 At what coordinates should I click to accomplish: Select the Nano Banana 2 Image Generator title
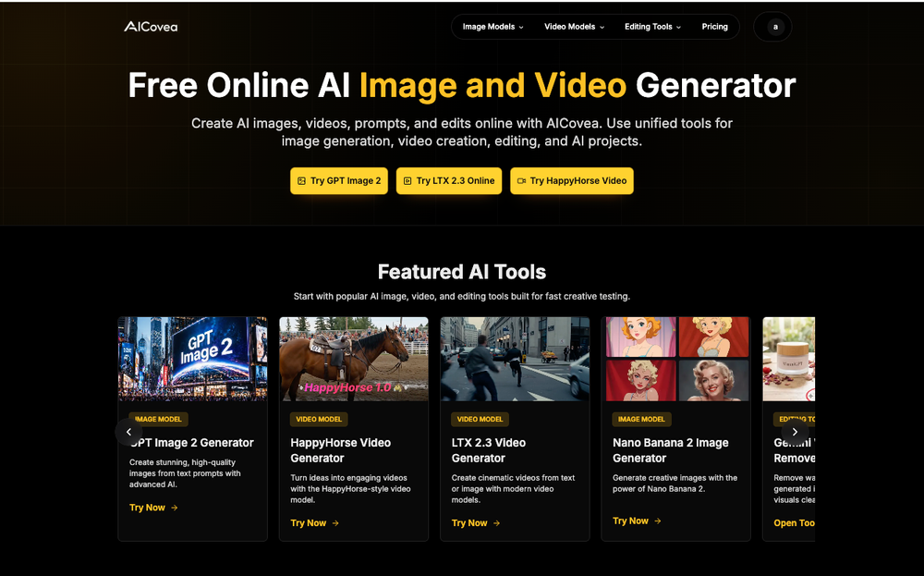pos(671,450)
